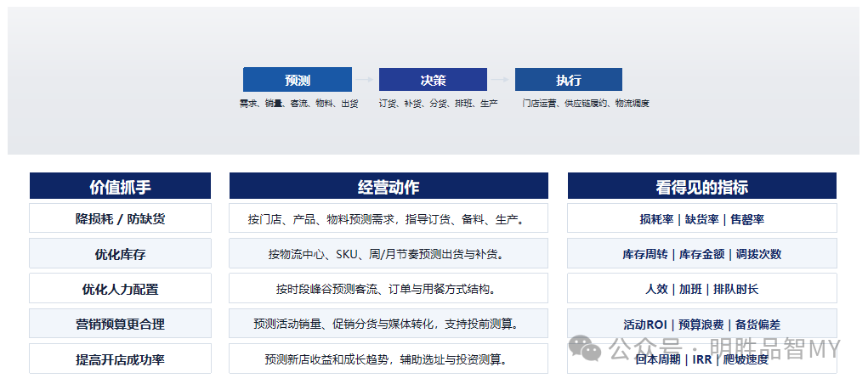Viewport: 868px width, 384px height.
Task: Click the row 按物流中心、SKU、周/月节奏预测
Action: [389, 253]
